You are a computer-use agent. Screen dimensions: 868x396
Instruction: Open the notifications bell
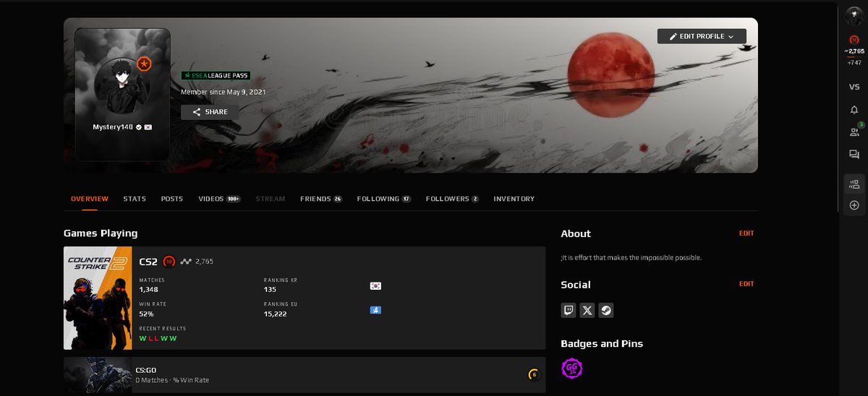click(854, 110)
